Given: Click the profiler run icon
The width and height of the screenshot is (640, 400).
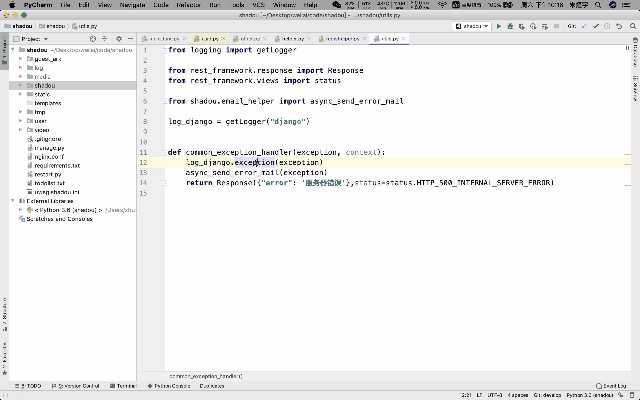Looking at the screenshot, I should 533,26.
